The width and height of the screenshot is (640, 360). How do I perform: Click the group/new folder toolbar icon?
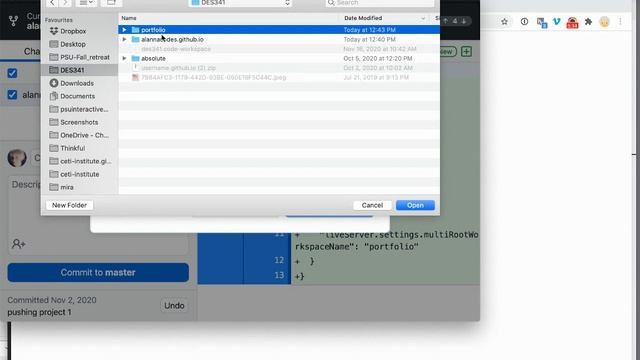coord(111,3)
